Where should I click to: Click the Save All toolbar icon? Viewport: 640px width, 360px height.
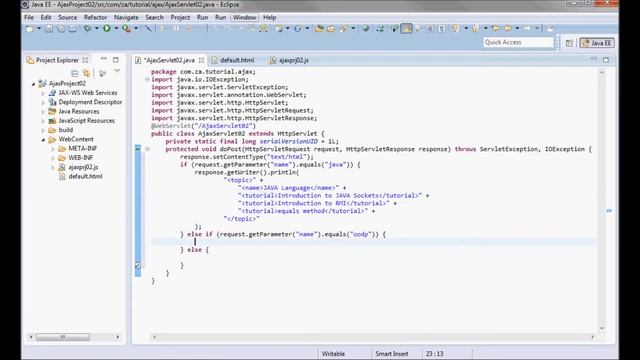60,29
